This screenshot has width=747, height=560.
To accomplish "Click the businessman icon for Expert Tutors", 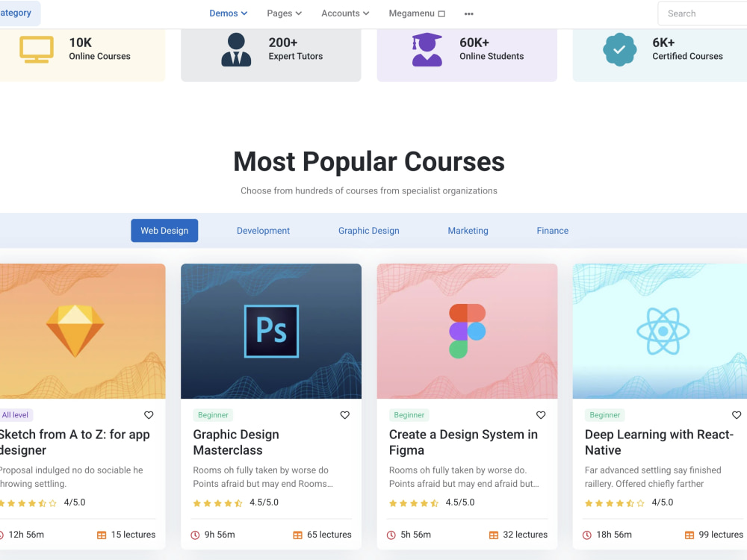I will (236, 49).
